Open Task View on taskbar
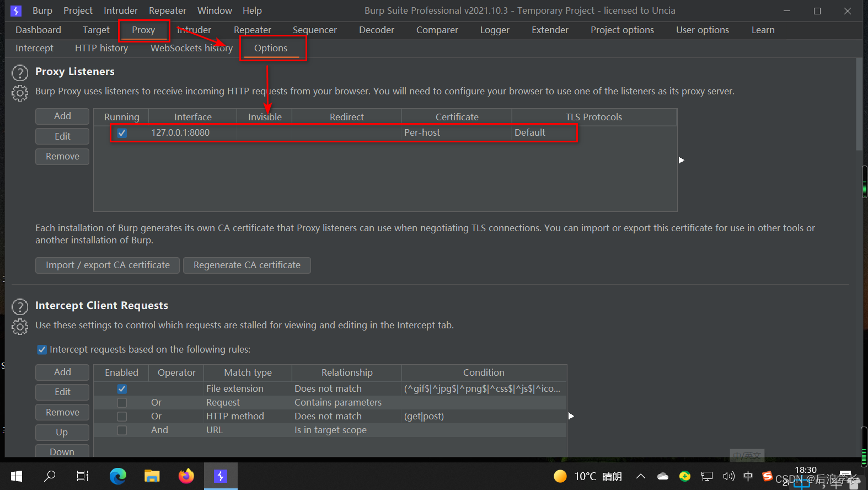This screenshot has height=490, width=868. 83,476
